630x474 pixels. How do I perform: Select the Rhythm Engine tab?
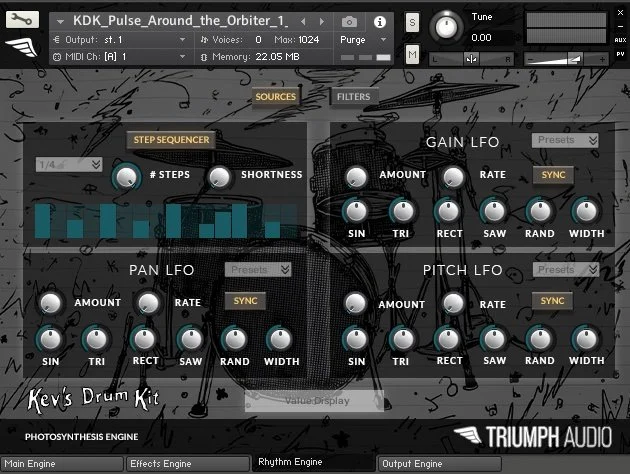coord(314,462)
